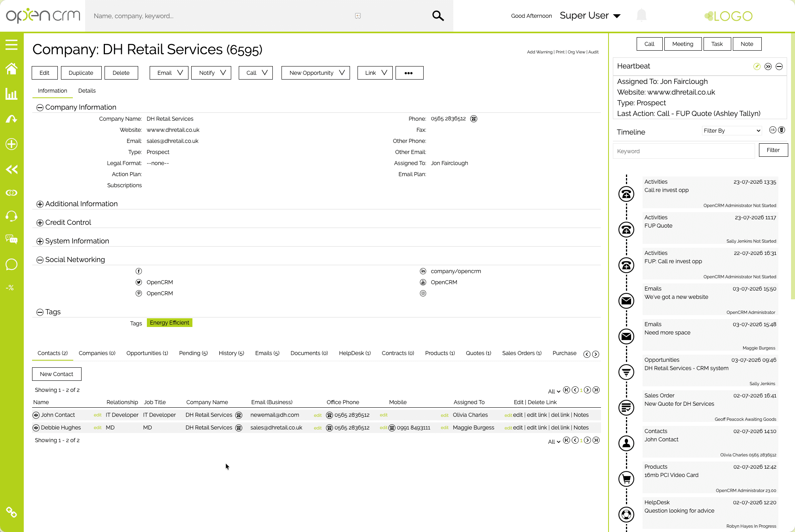Viewport: 795px width, 532px height.
Task: Open the chat messages sidebar icon
Action: 11,239
